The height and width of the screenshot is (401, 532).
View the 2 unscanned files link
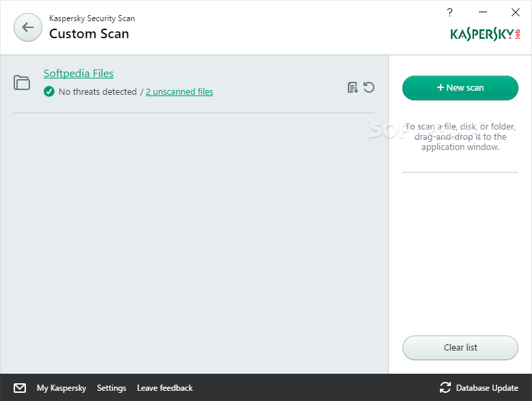coord(179,91)
